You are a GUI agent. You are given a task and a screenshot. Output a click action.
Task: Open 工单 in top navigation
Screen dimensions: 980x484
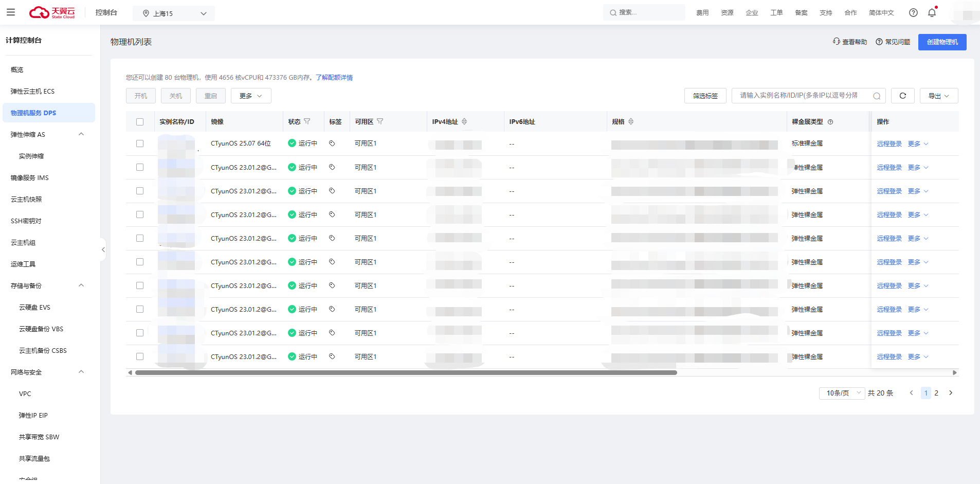tap(776, 13)
